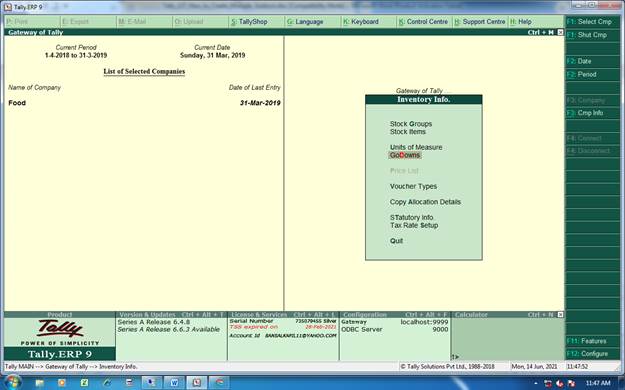This screenshot has width=625, height=390.
Task: Select Stock Items menu entry
Action: point(407,132)
